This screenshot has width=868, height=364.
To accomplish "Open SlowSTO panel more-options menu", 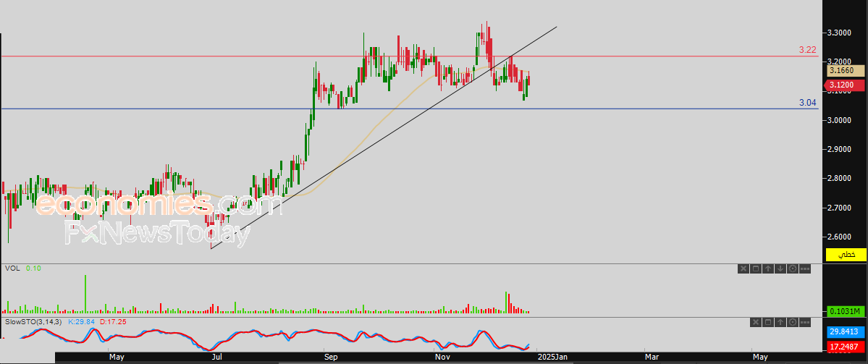I will pos(805,322).
